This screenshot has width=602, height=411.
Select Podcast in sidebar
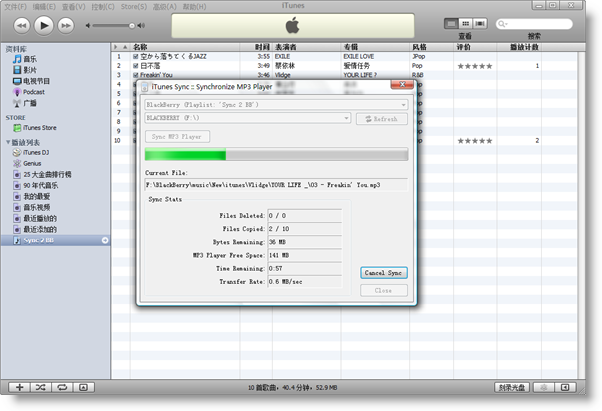[33, 92]
